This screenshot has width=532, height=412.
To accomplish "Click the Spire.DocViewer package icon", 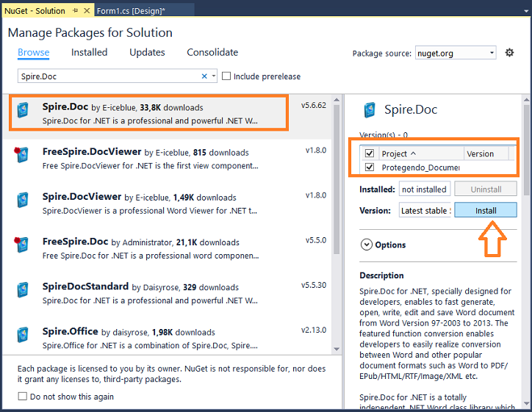I will (23, 200).
